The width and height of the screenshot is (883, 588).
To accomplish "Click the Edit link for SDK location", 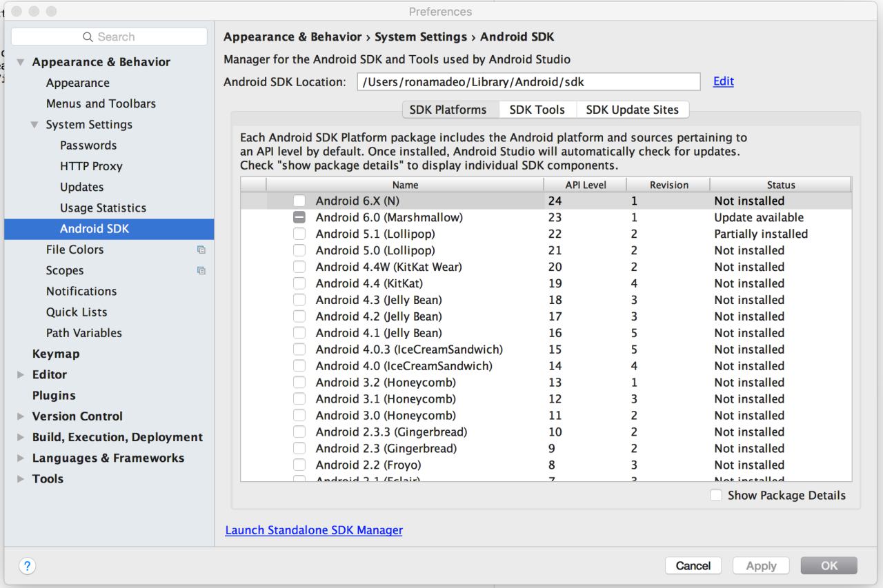I will pos(724,81).
